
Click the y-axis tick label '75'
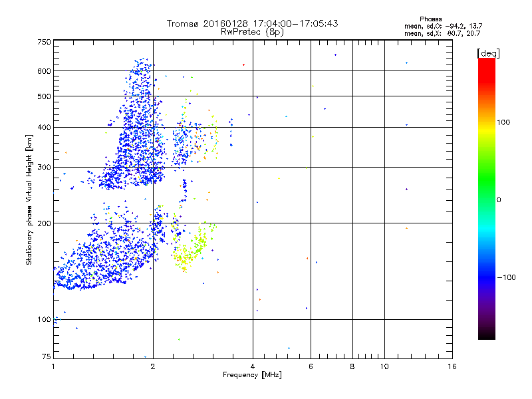click(x=47, y=356)
